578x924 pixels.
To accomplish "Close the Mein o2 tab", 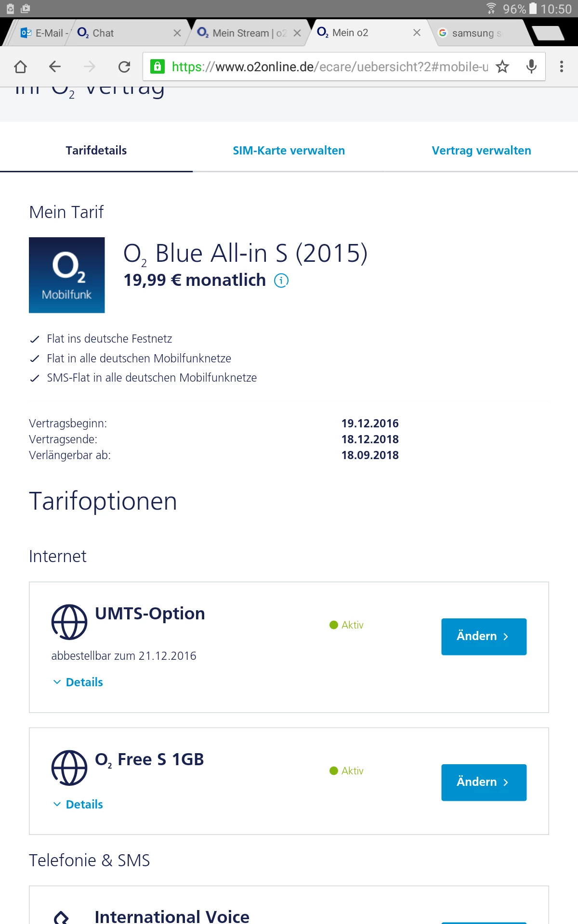I will pyautogui.click(x=417, y=33).
